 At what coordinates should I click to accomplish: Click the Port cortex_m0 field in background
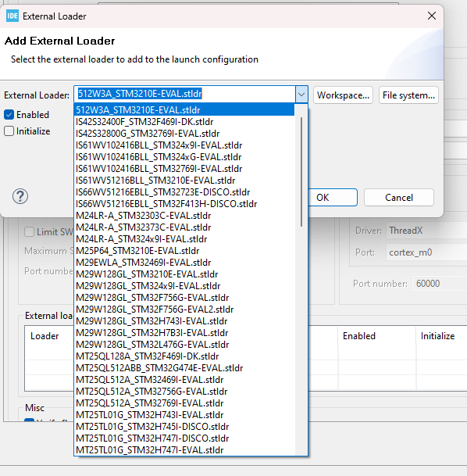[426, 252]
